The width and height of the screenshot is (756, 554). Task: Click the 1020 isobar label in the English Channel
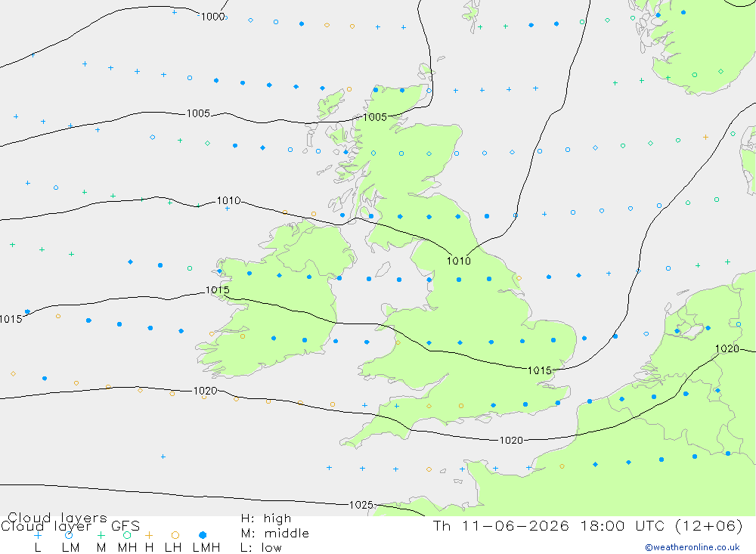point(511,440)
